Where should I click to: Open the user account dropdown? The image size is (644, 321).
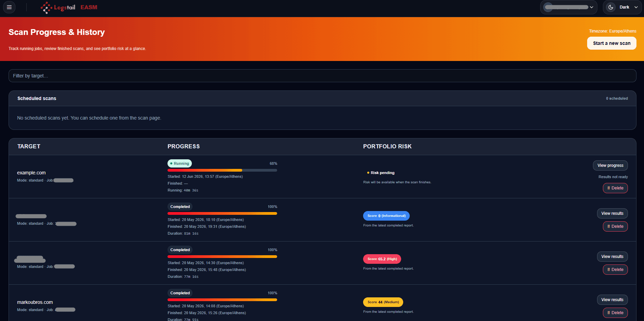[569, 7]
